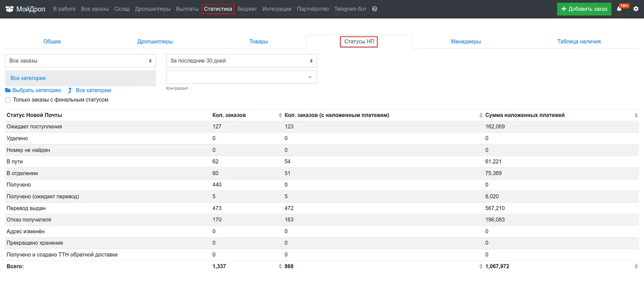This screenshot has width=644, height=282.
Task: Click the Добавить заказ button
Action: (584, 9)
